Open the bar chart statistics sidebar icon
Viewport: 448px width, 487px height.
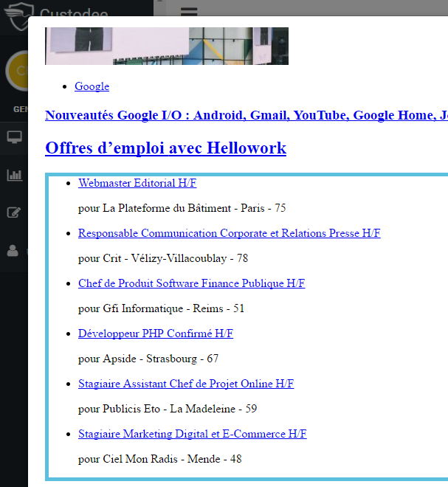click(15, 175)
